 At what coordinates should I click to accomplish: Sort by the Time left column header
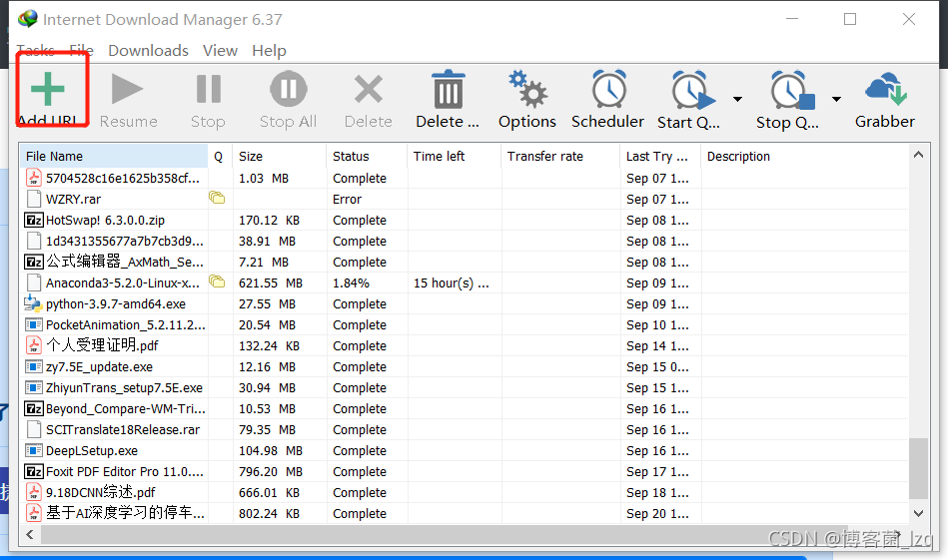point(454,156)
